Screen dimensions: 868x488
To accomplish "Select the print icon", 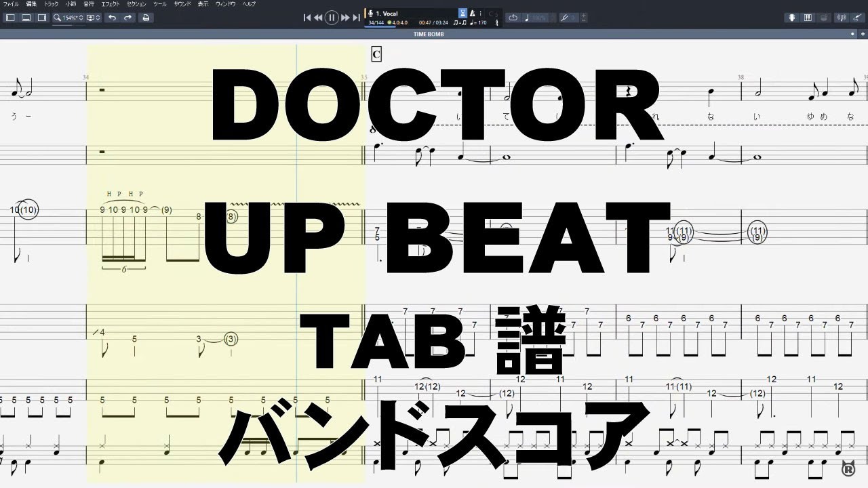I will pos(145,18).
